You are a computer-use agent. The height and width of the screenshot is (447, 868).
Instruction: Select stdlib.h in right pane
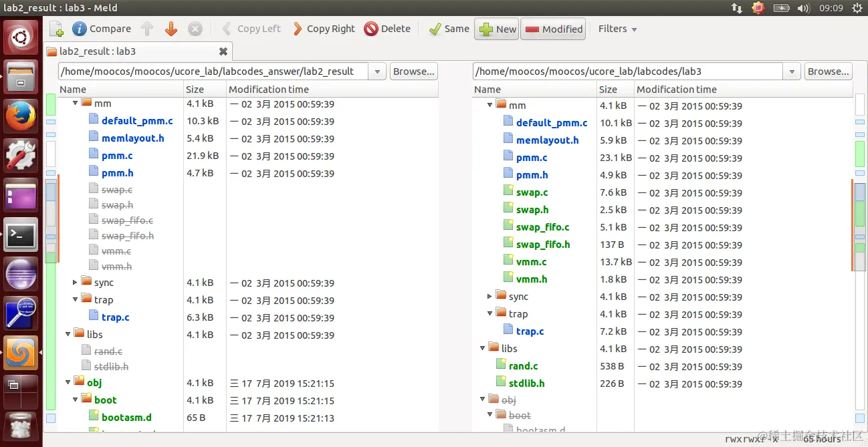(x=526, y=384)
